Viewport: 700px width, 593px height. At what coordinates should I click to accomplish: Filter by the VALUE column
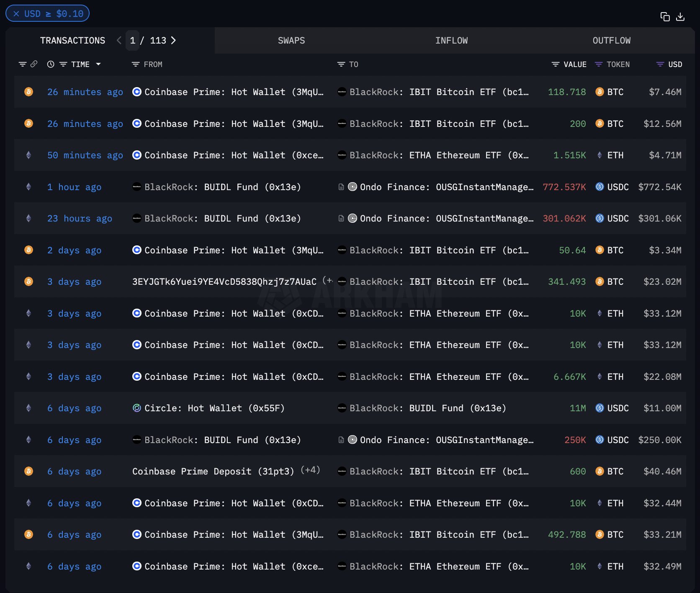(x=556, y=64)
